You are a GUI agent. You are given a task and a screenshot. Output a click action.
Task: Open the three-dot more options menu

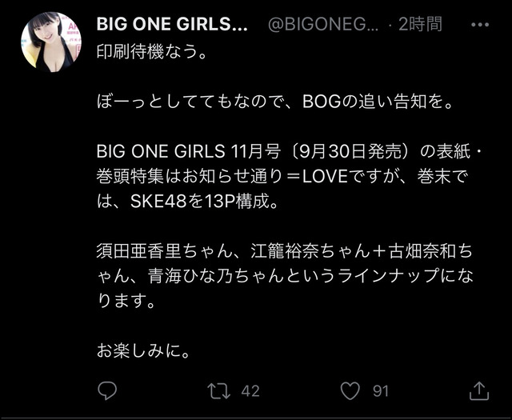click(x=480, y=25)
